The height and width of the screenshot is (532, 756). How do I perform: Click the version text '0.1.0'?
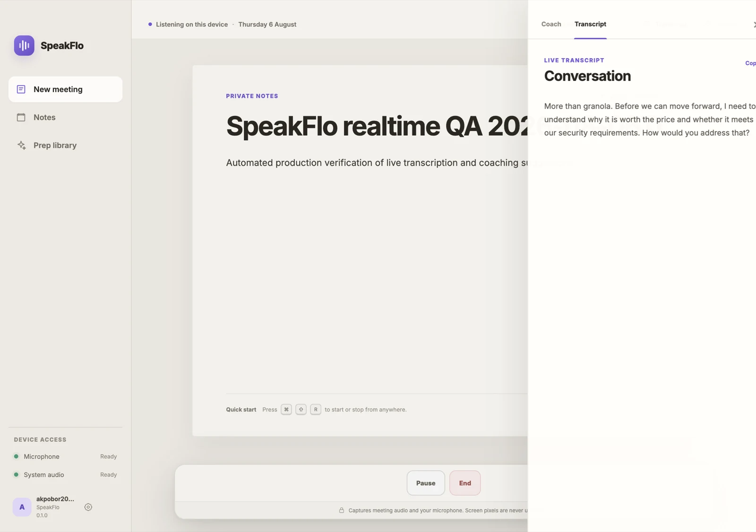42,515
